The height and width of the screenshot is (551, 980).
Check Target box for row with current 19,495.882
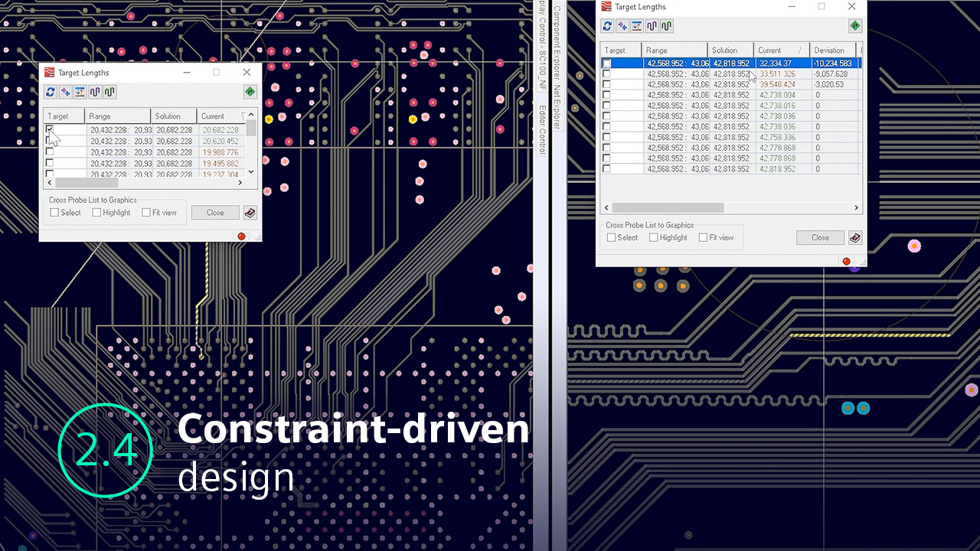tap(50, 163)
